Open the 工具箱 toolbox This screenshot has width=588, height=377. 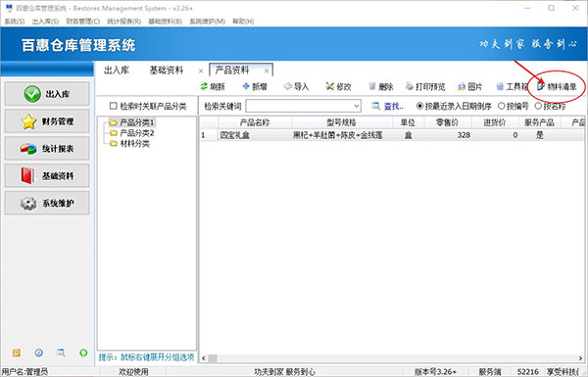[x=512, y=87]
